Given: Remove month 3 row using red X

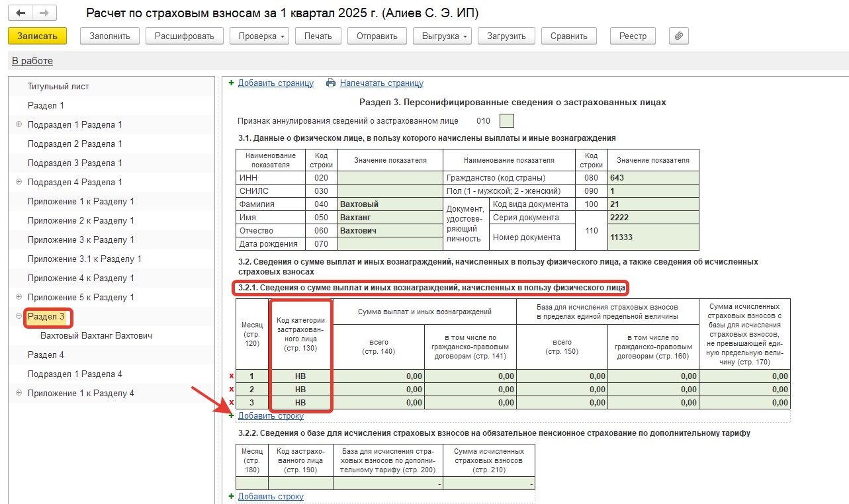Looking at the screenshot, I should tap(231, 403).
